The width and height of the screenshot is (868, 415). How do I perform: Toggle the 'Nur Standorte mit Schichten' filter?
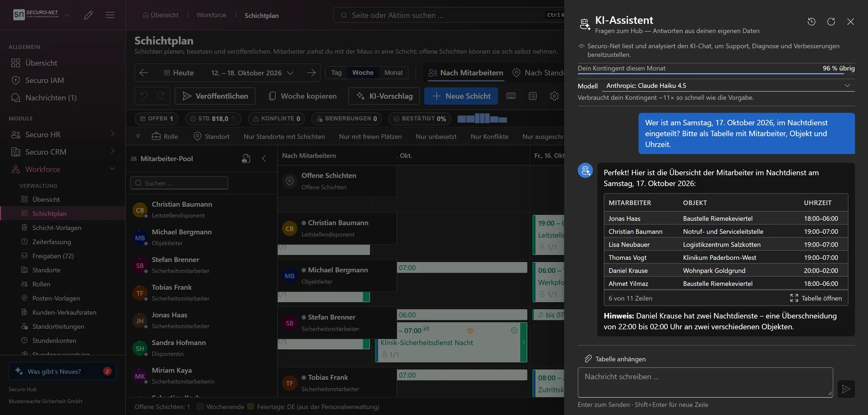tap(284, 136)
